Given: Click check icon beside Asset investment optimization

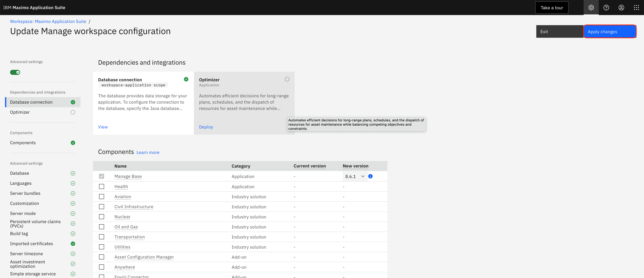Looking at the screenshot, I should click(73, 264).
